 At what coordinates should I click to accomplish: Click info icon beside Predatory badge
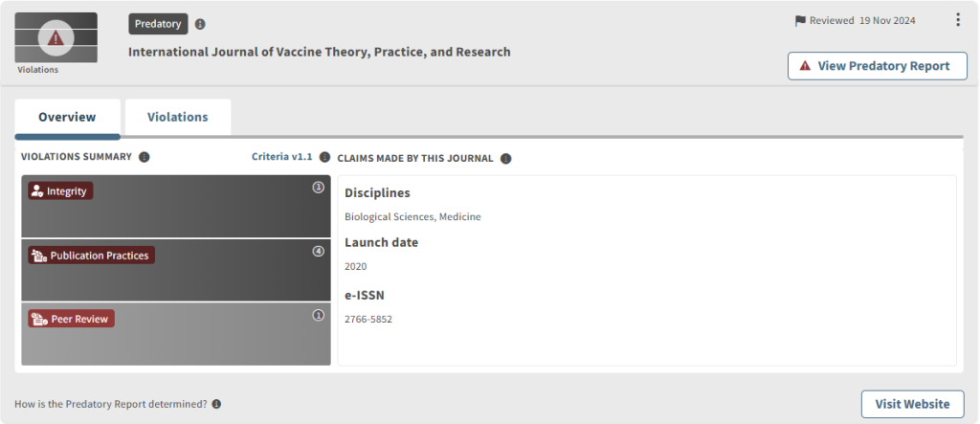pos(200,24)
